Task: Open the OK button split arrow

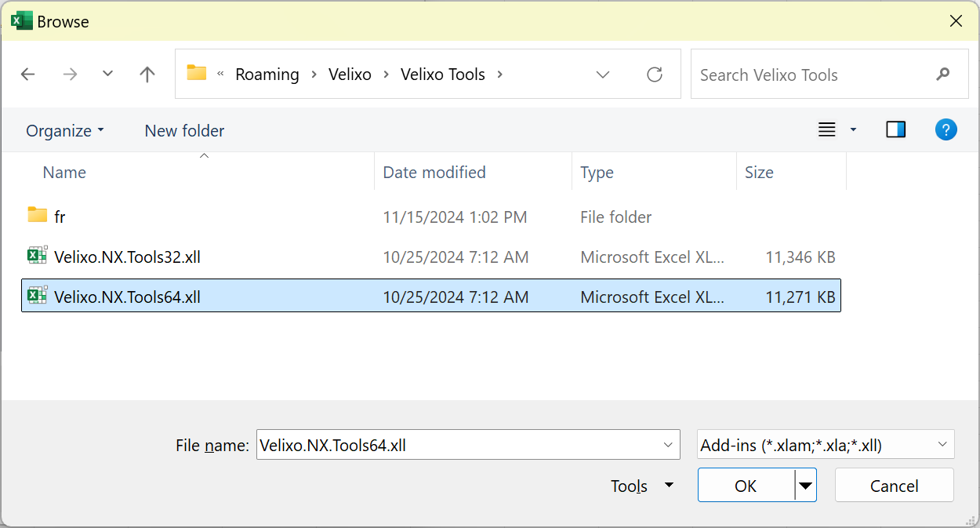Action: click(805, 486)
